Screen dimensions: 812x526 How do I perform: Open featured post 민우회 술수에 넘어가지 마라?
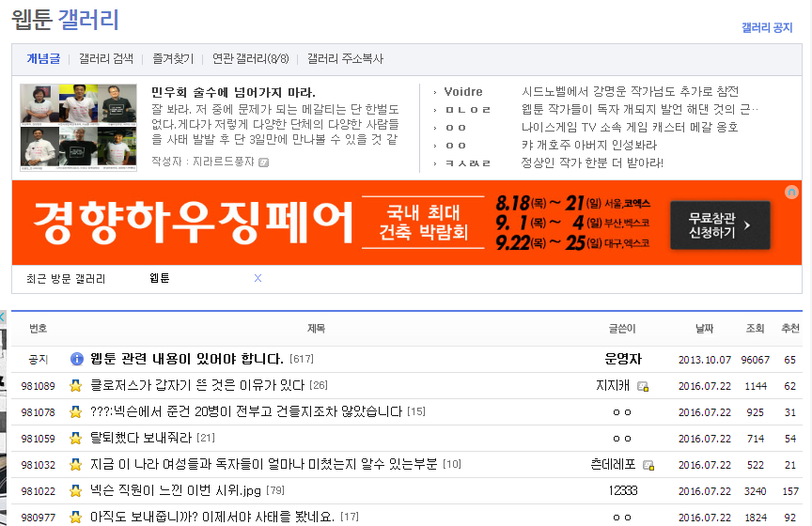coord(233,93)
